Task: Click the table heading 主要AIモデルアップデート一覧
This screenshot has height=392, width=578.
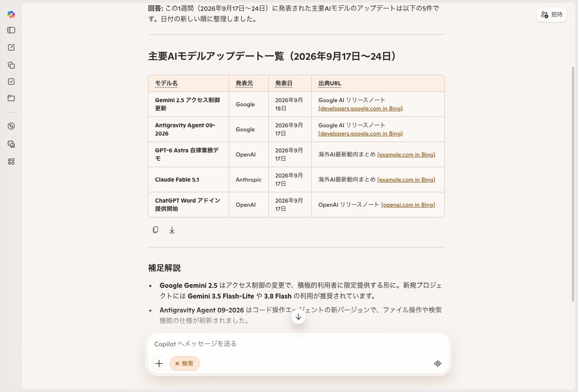Action: [273, 56]
